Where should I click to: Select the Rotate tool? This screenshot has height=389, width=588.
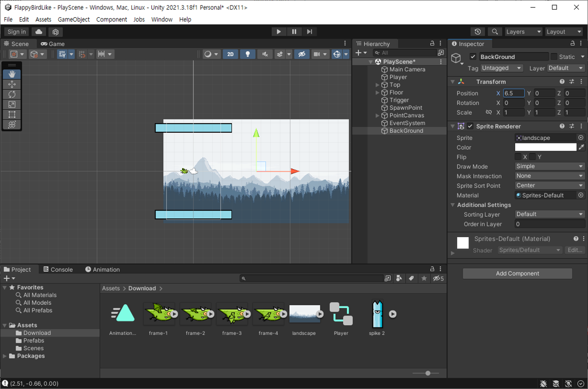click(12, 95)
